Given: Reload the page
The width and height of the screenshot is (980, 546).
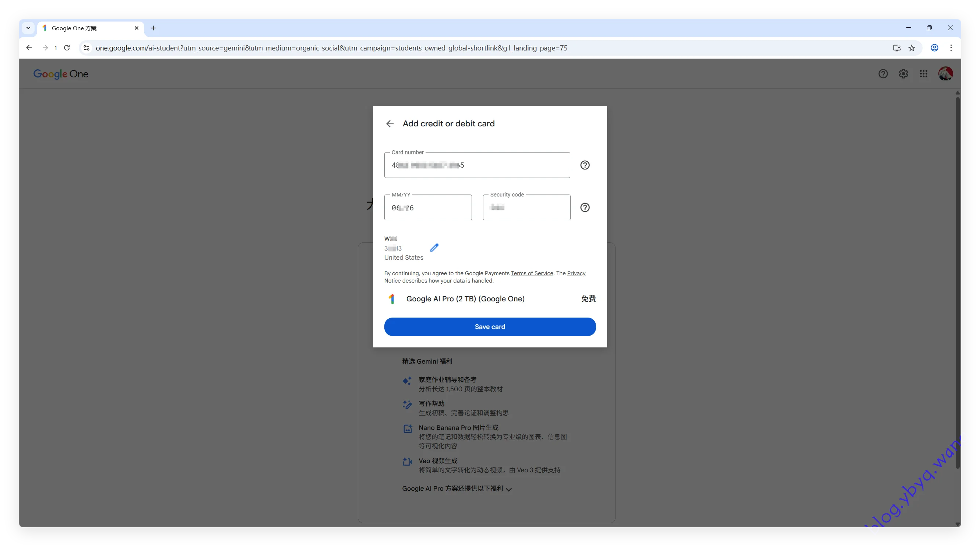Looking at the screenshot, I should [67, 48].
